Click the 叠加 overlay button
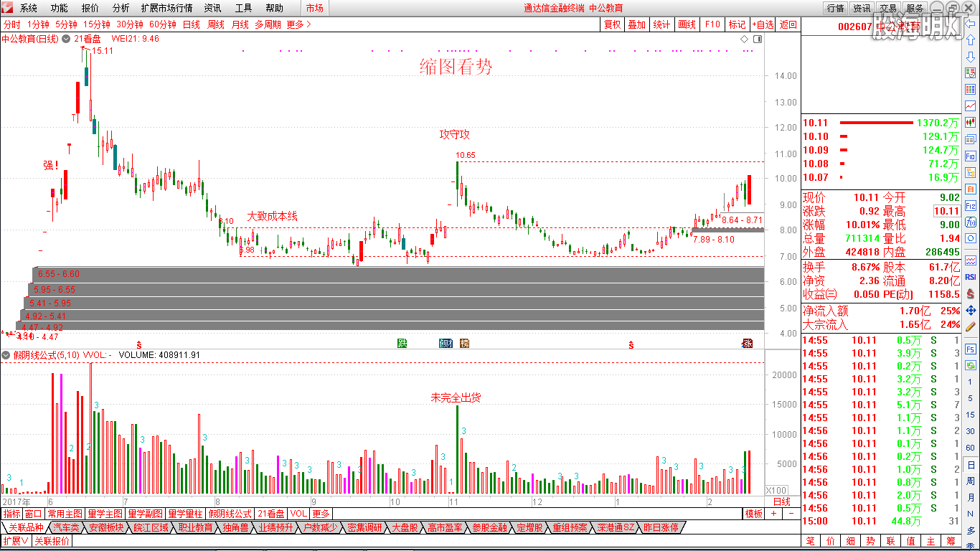 [x=636, y=24]
